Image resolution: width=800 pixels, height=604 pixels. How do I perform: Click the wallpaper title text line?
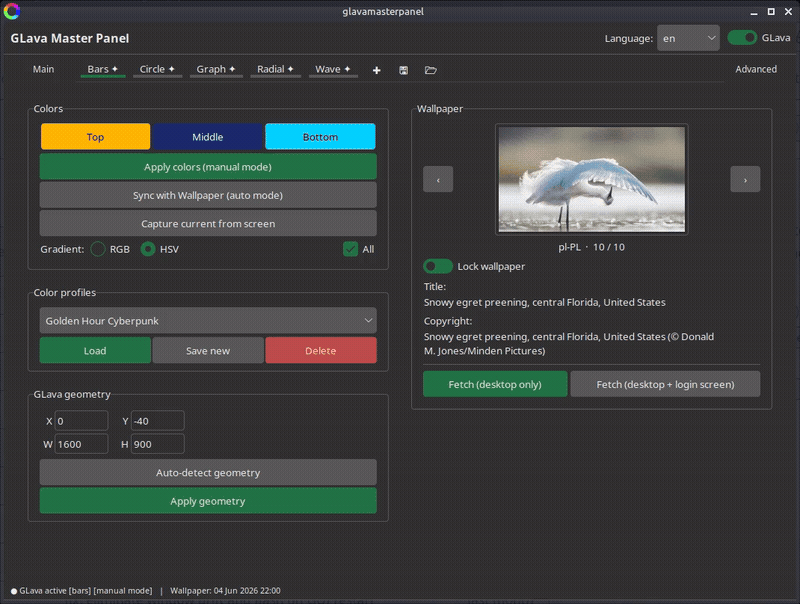click(x=544, y=303)
